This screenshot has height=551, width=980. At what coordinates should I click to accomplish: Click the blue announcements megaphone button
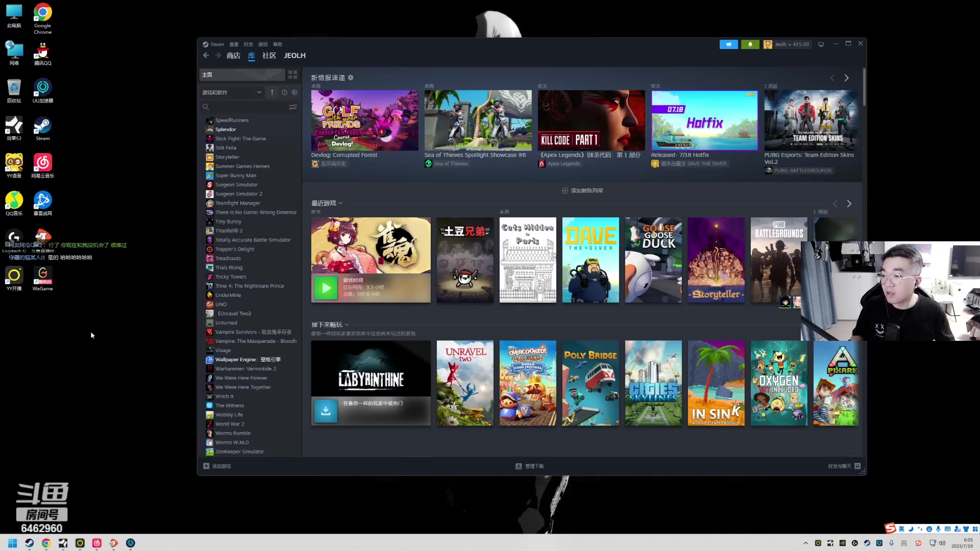coord(728,44)
